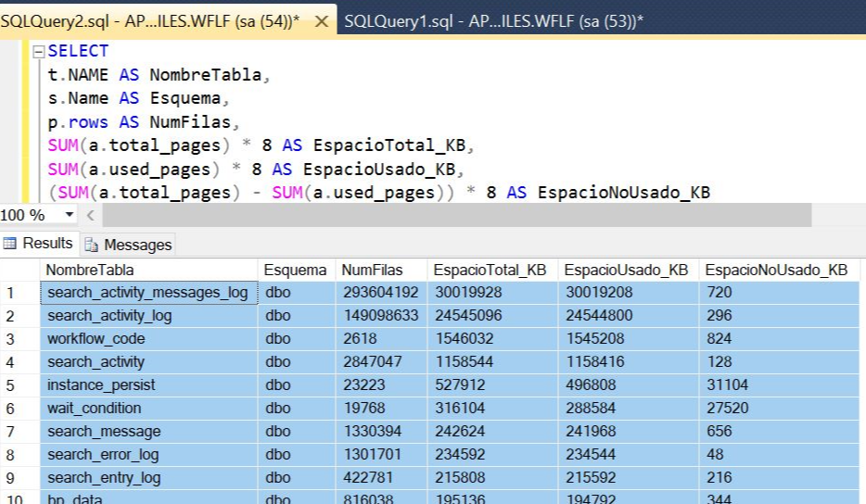866x504 pixels.
Task: Collapse the SELECT statement block
Action: coord(39,52)
